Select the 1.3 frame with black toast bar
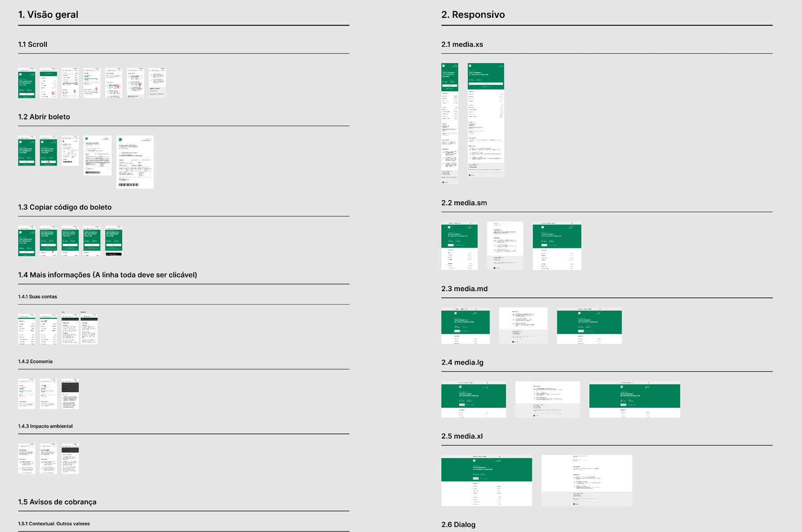 (x=114, y=241)
